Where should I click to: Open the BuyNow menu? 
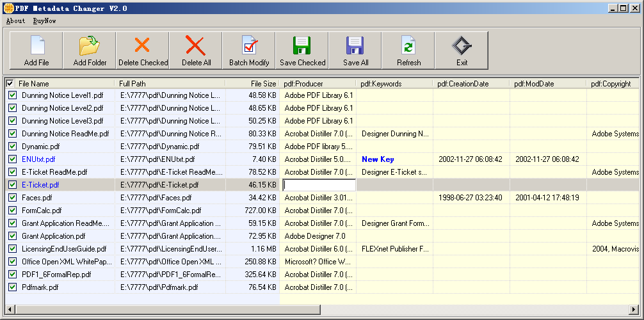[44, 20]
